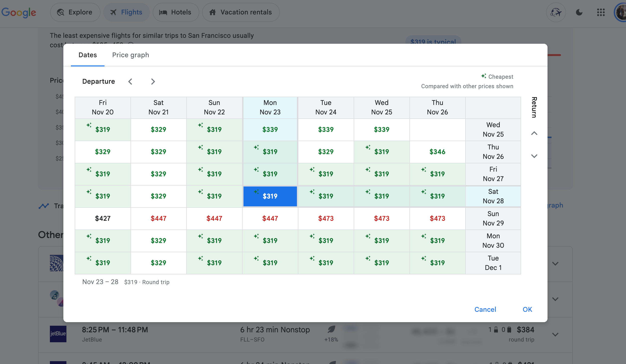
Task: Click the travel globe-airplane icon
Action: click(x=556, y=12)
